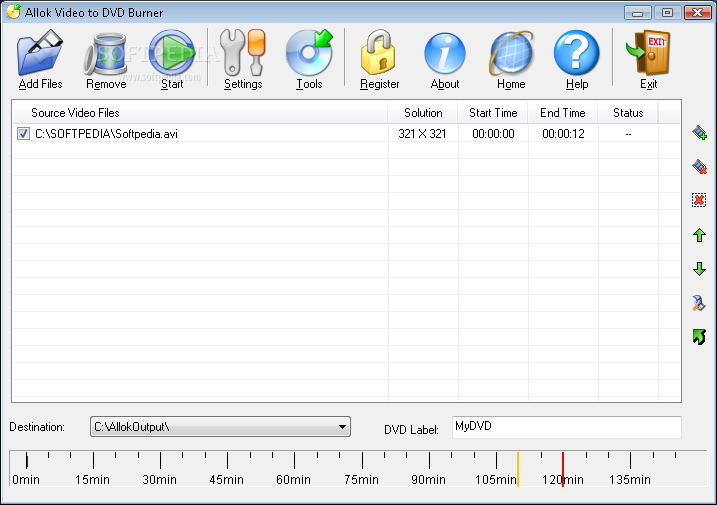Click the End Time column header
The image size is (717, 505).
(x=562, y=113)
